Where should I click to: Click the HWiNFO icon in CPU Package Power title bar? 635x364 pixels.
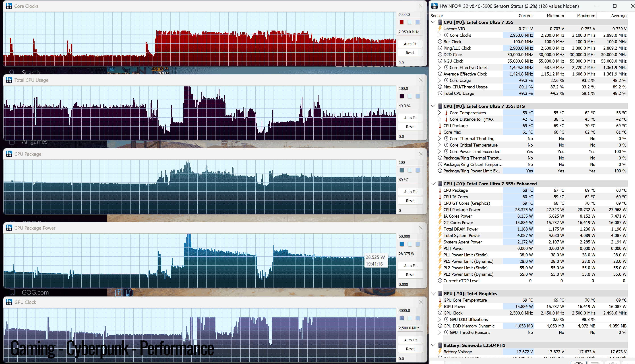pos(9,228)
